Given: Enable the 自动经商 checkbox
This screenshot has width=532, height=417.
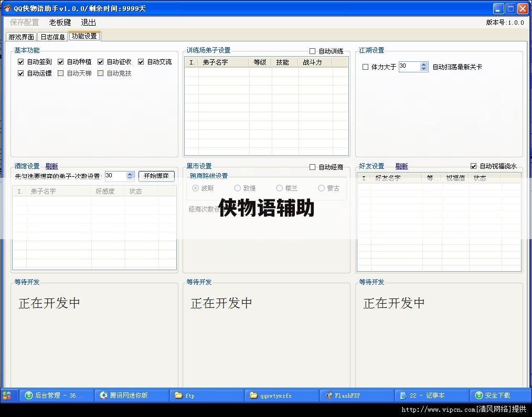Looking at the screenshot, I should (x=313, y=167).
